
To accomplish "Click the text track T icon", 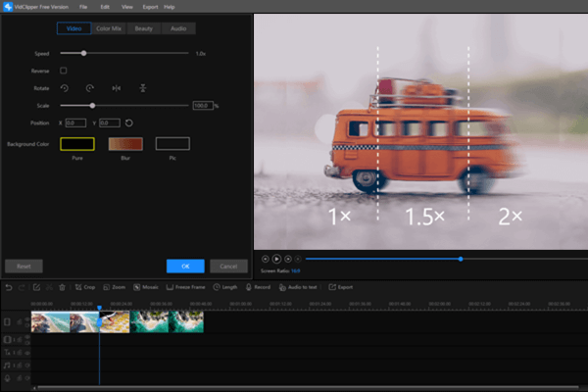I will [x=7, y=352].
